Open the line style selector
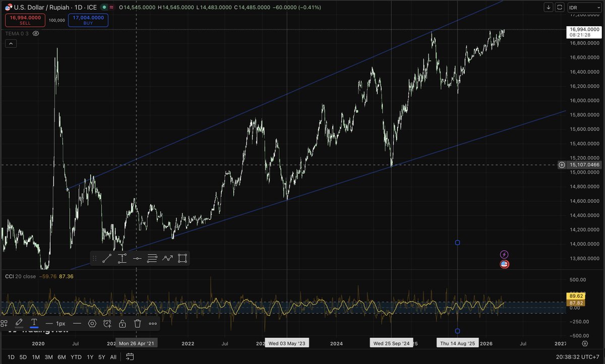 pos(77,323)
